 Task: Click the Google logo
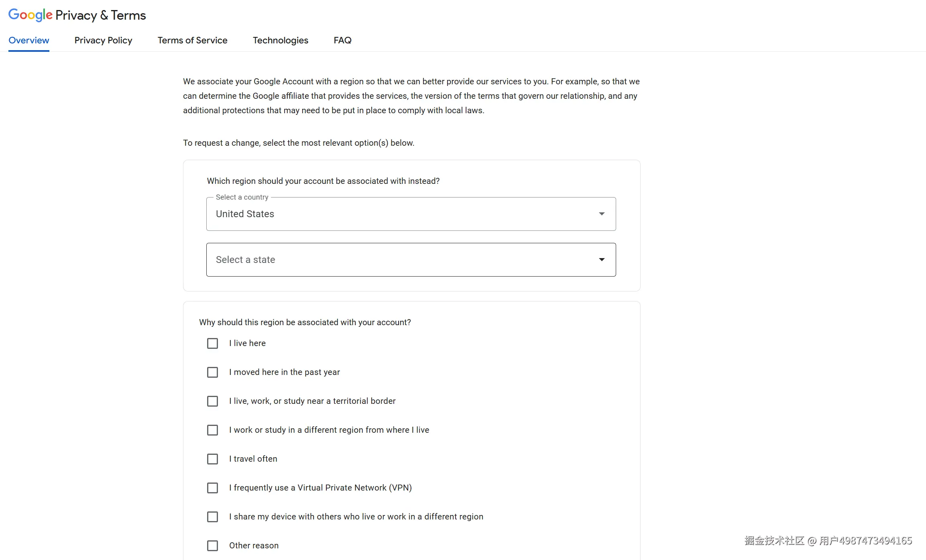[x=30, y=15]
